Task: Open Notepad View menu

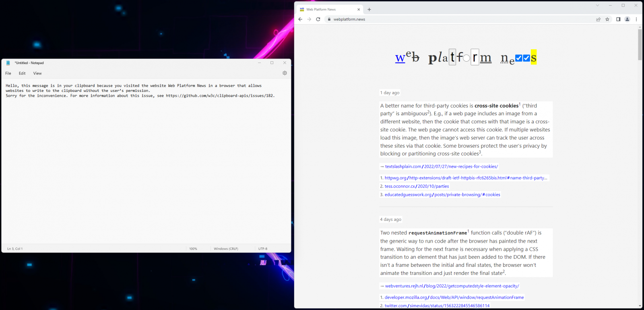Action: click(x=37, y=73)
